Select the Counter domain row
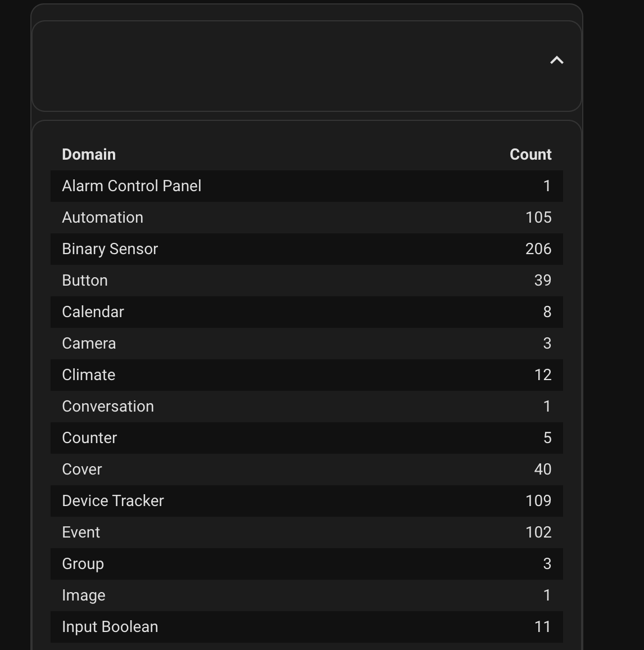The image size is (644, 650). click(x=307, y=438)
